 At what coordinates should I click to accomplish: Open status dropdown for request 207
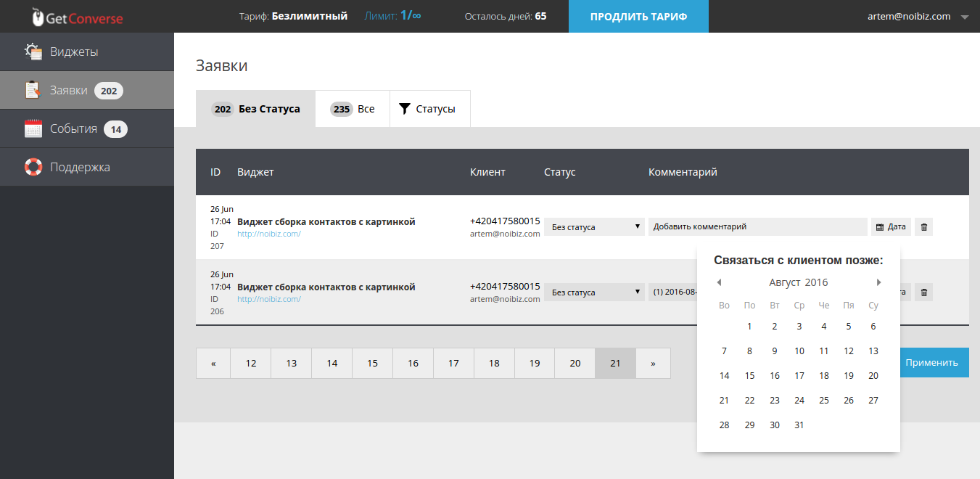pos(594,227)
